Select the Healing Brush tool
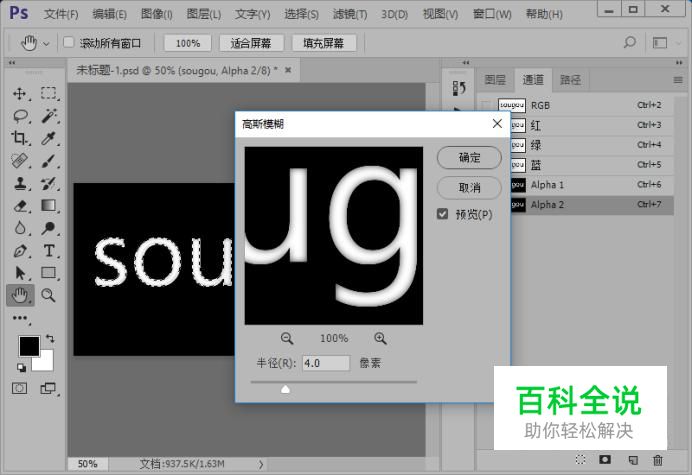Screen dimensions: 692x475 tap(19, 161)
